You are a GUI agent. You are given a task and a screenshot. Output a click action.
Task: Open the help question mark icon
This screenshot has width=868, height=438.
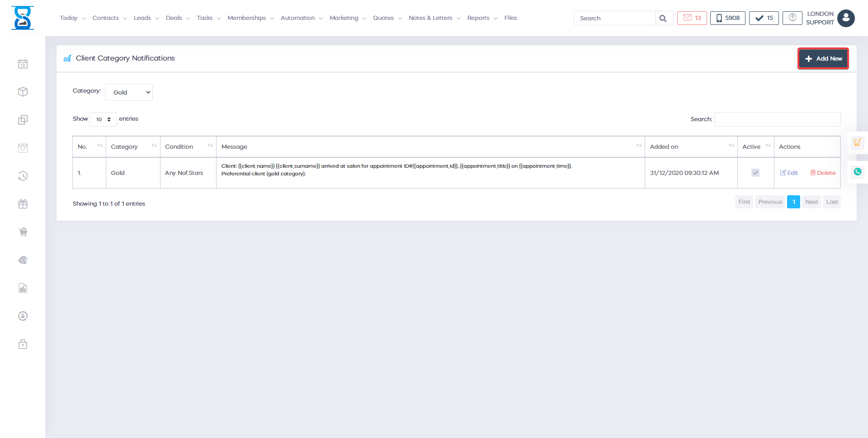click(792, 18)
